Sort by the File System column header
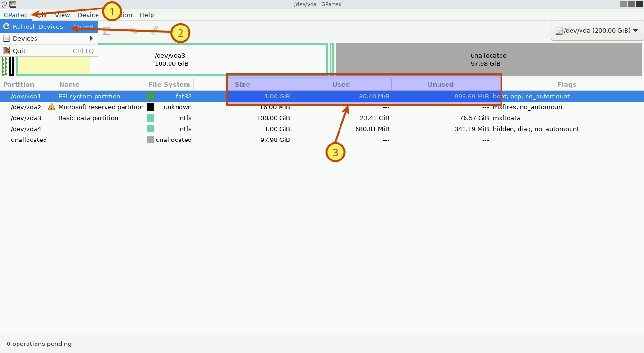 [170, 84]
